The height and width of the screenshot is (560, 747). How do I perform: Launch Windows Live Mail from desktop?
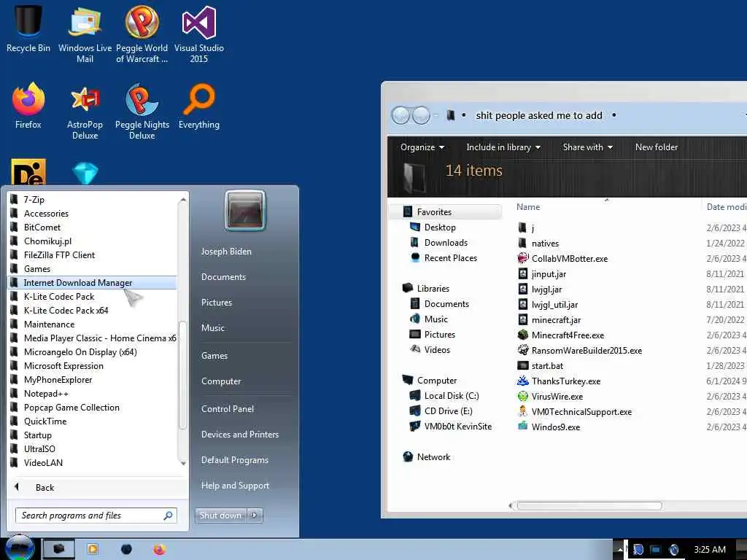click(x=85, y=34)
